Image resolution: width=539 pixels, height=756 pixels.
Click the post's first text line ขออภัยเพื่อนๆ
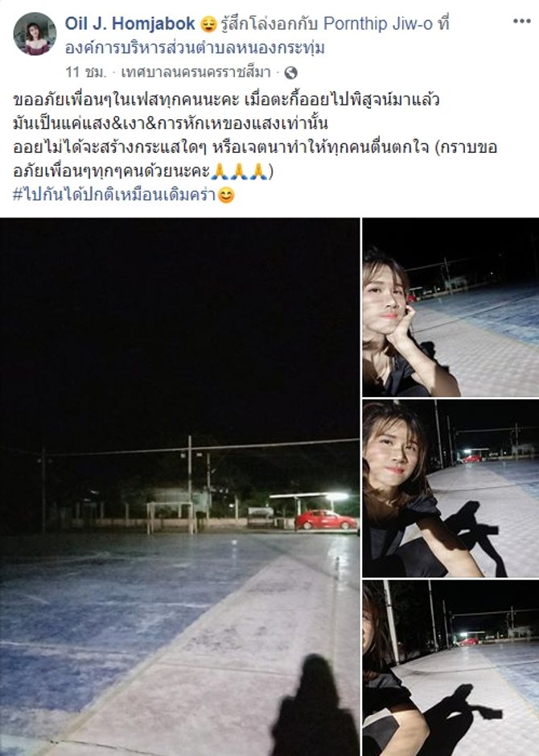[x=226, y=101]
